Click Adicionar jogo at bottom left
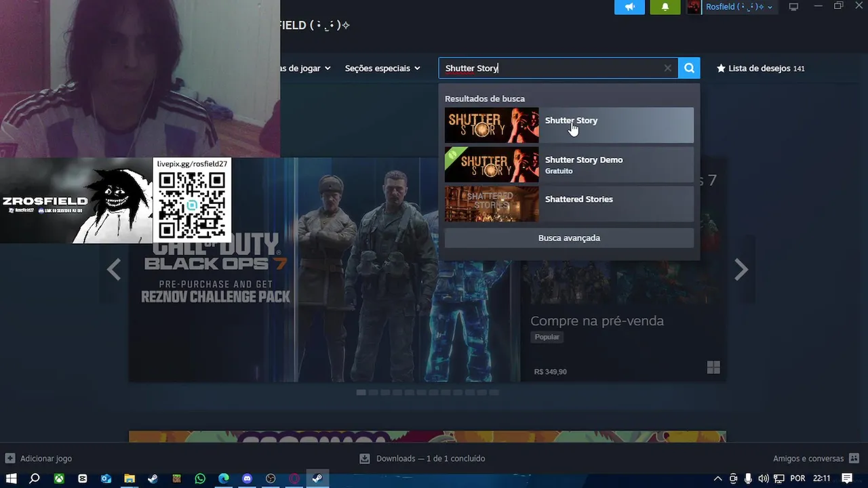The width and height of the screenshot is (868, 488). [x=39, y=458]
